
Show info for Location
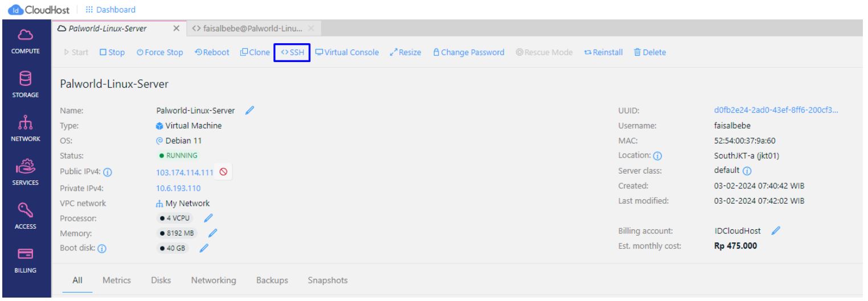click(x=658, y=156)
